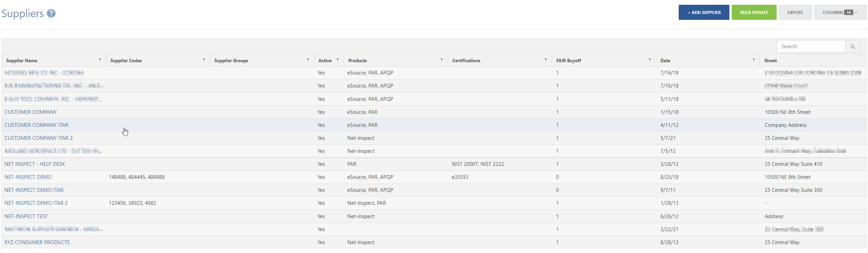Open Products column filter arrow

[x=442, y=60]
